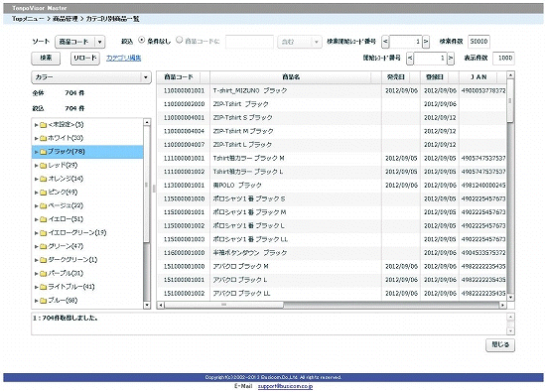The width and height of the screenshot is (546, 392).
Task: Select row T-shirt_MIZUNO black
Action: click(332, 91)
